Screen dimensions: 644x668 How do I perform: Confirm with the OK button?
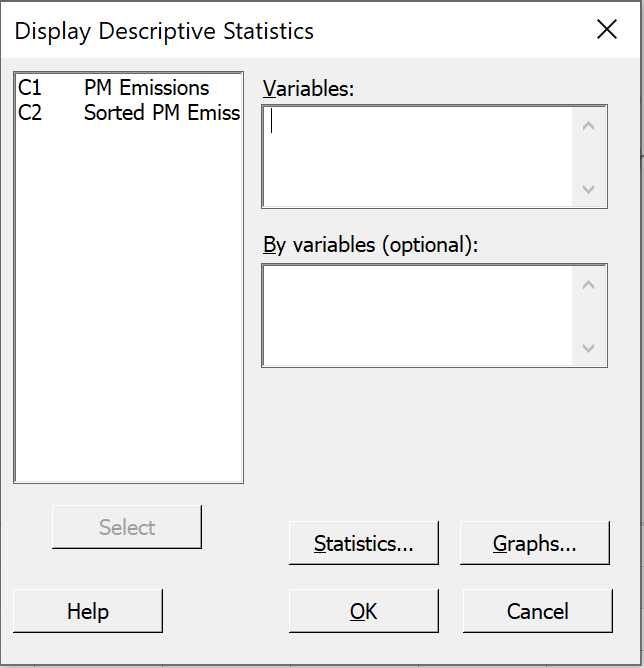click(x=364, y=611)
